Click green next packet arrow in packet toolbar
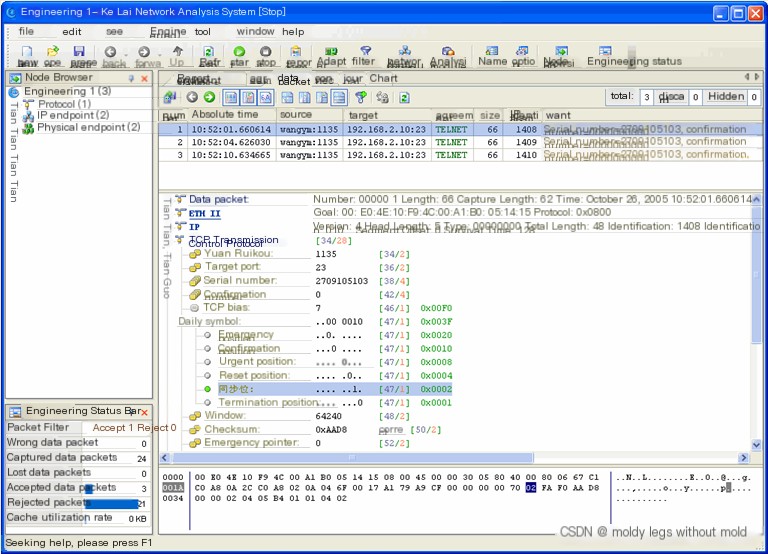Image resolution: width=768 pixels, height=554 pixels. click(x=210, y=97)
